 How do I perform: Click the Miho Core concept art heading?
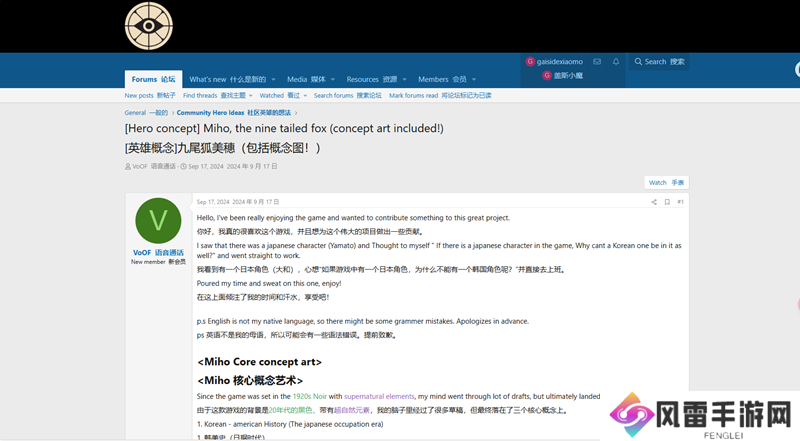point(260,362)
